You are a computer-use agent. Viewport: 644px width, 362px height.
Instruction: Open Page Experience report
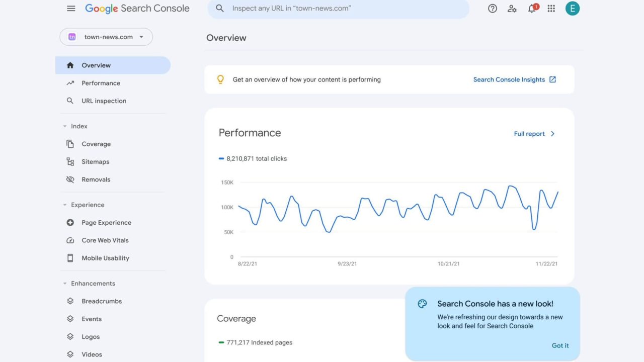(113, 223)
